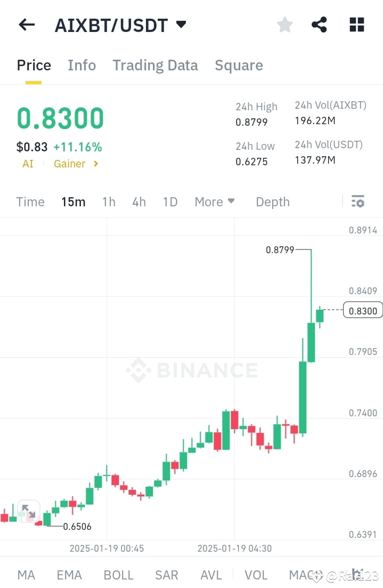Select the 15m timeframe
The width and height of the screenshot is (383, 588).
[73, 202]
